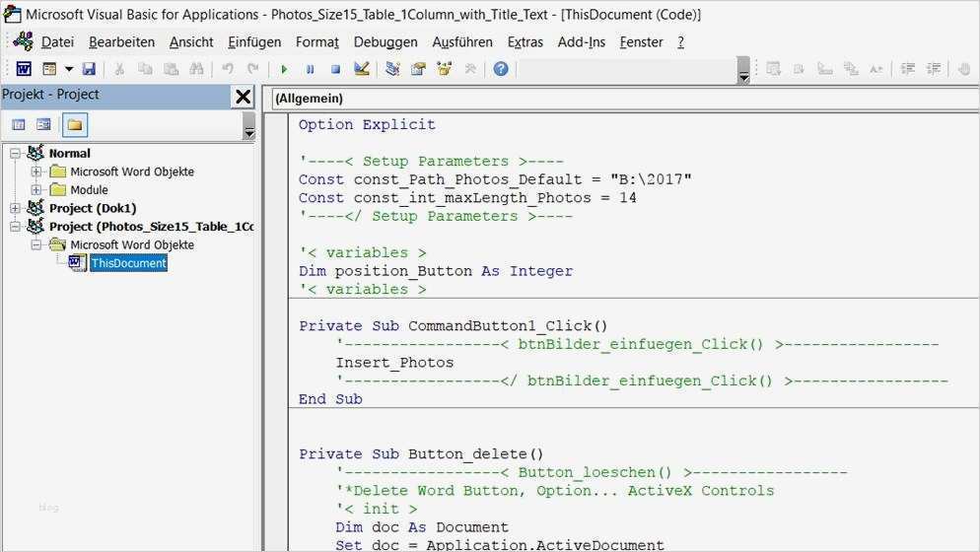Image resolution: width=980 pixels, height=552 pixels.
Task: Click the Private Sub CommandButton1_Click() line
Action: click(x=454, y=325)
